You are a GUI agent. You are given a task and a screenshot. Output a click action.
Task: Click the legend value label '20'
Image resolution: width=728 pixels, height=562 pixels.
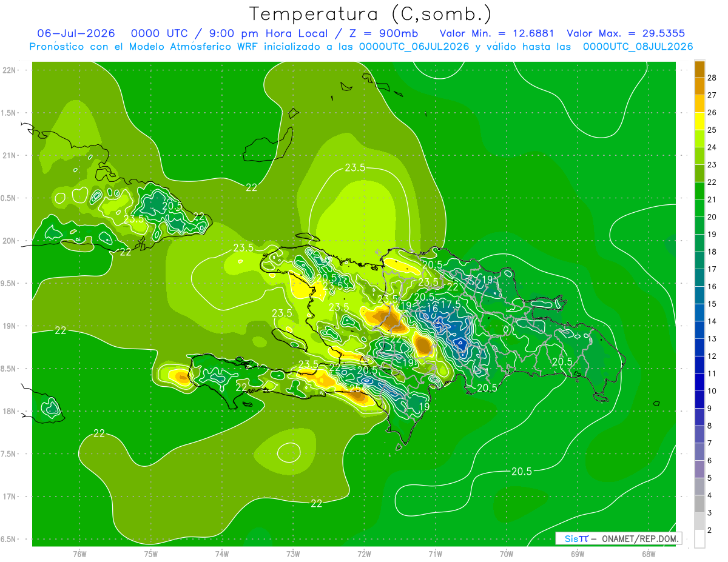click(712, 217)
